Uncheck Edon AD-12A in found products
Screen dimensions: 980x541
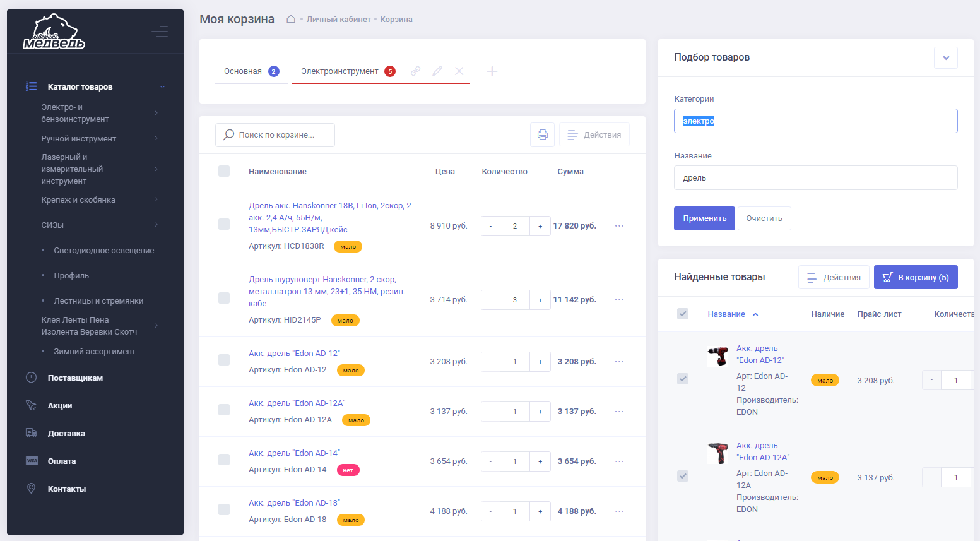pyautogui.click(x=683, y=476)
